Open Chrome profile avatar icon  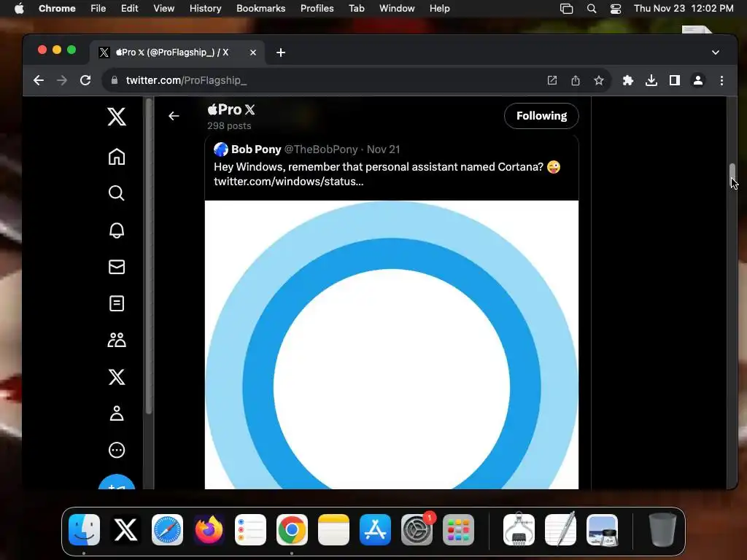point(698,80)
